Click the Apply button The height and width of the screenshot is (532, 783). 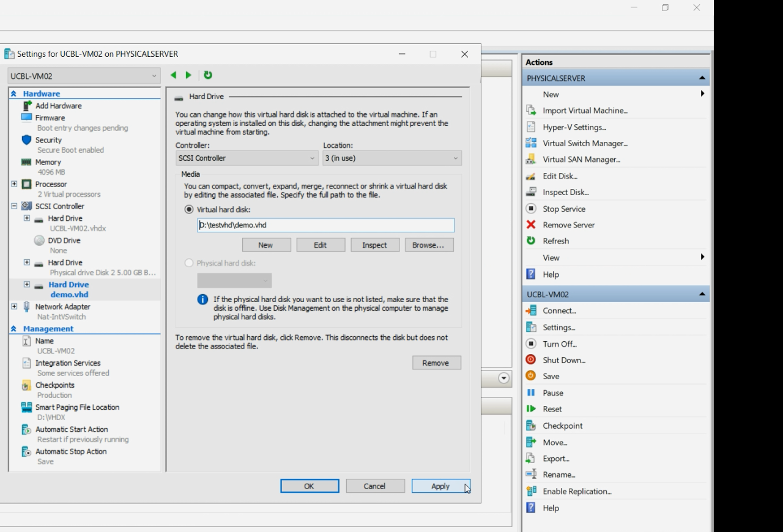(x=441, y=486)
